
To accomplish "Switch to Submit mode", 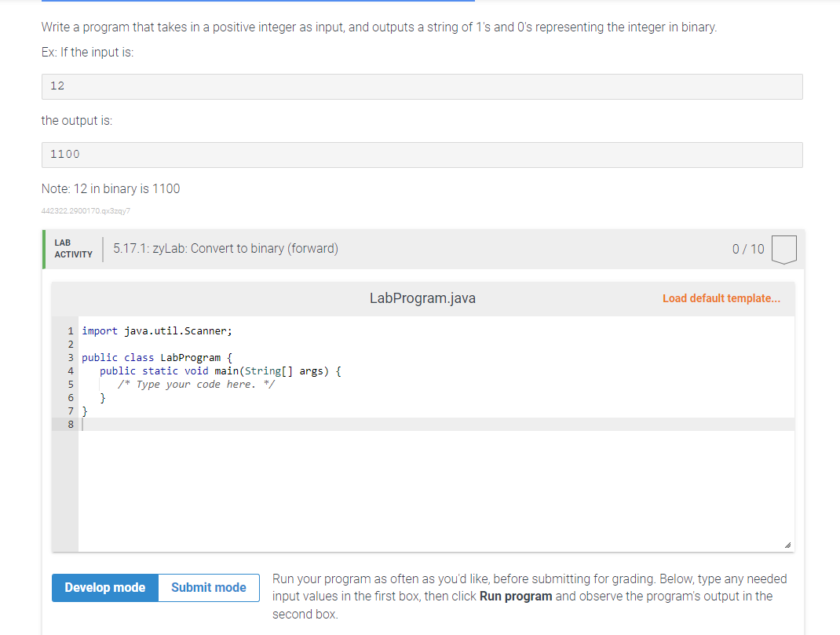I will [x=208, y=587].
